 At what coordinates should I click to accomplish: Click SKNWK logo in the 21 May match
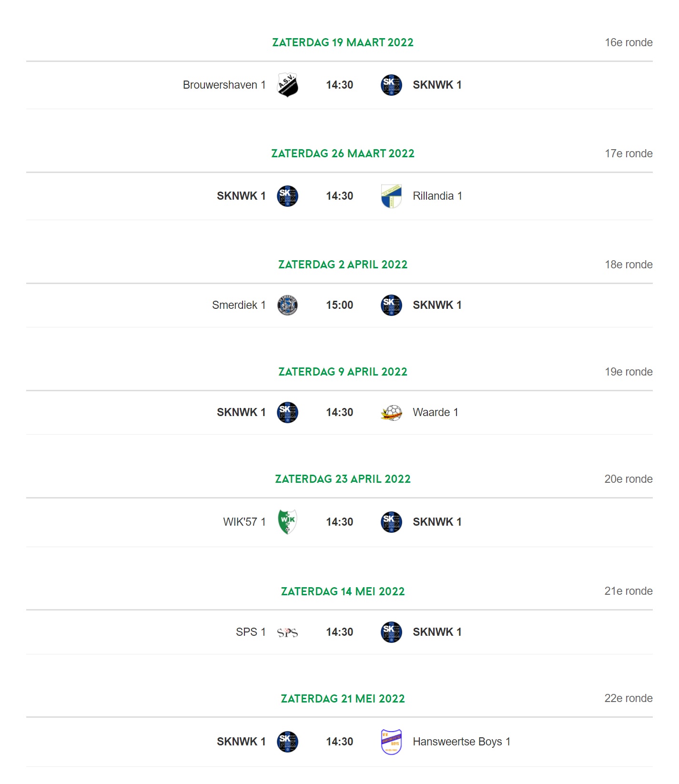pyautogui.click(x=287, y=742)
